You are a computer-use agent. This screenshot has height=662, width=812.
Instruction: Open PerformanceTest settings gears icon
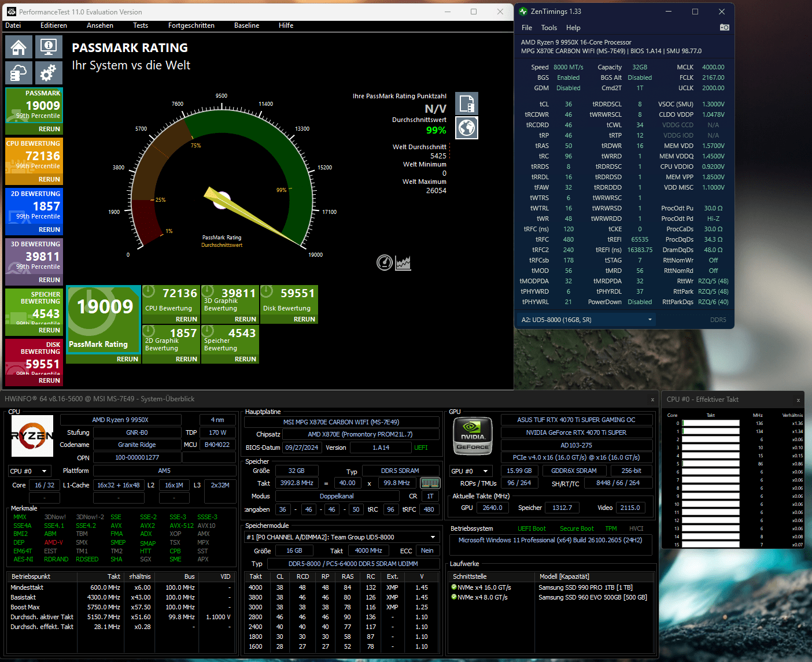[x=49, y=73]
